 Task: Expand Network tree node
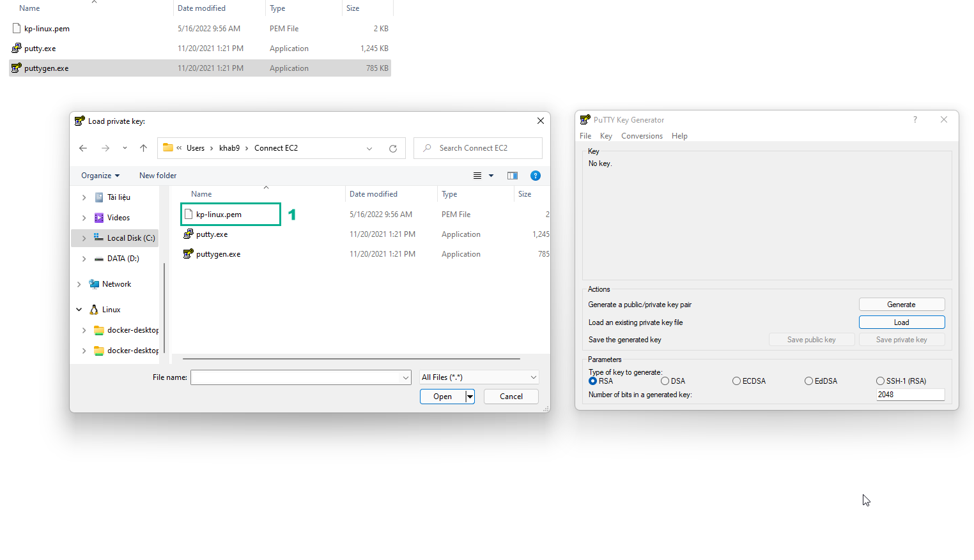(x=79, y=284)
